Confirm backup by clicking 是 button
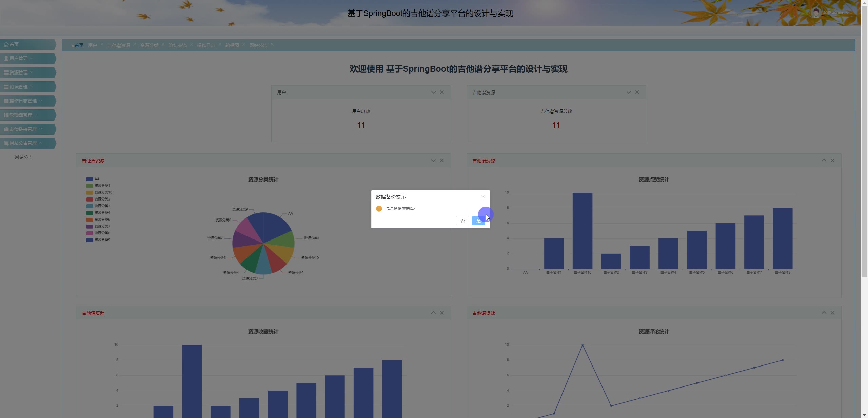 478,221
